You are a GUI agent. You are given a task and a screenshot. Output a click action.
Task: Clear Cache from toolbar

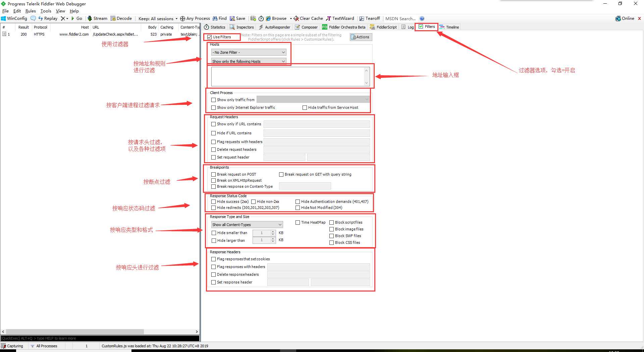click(308, 18)
